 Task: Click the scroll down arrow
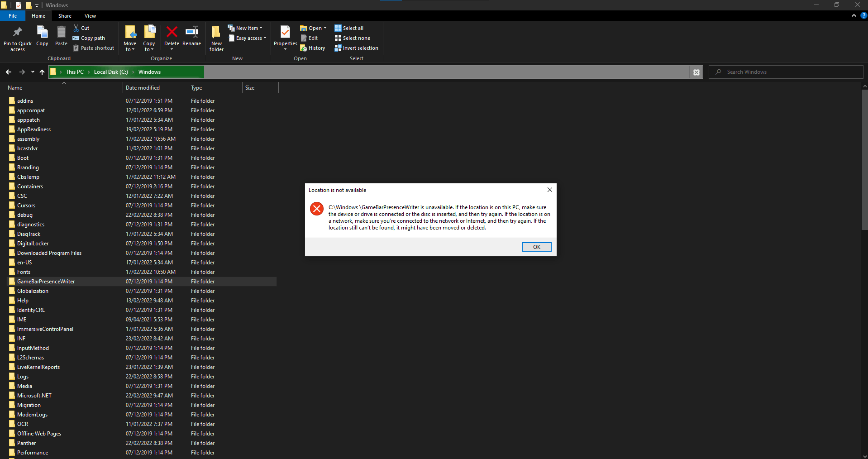coord(864,456)
